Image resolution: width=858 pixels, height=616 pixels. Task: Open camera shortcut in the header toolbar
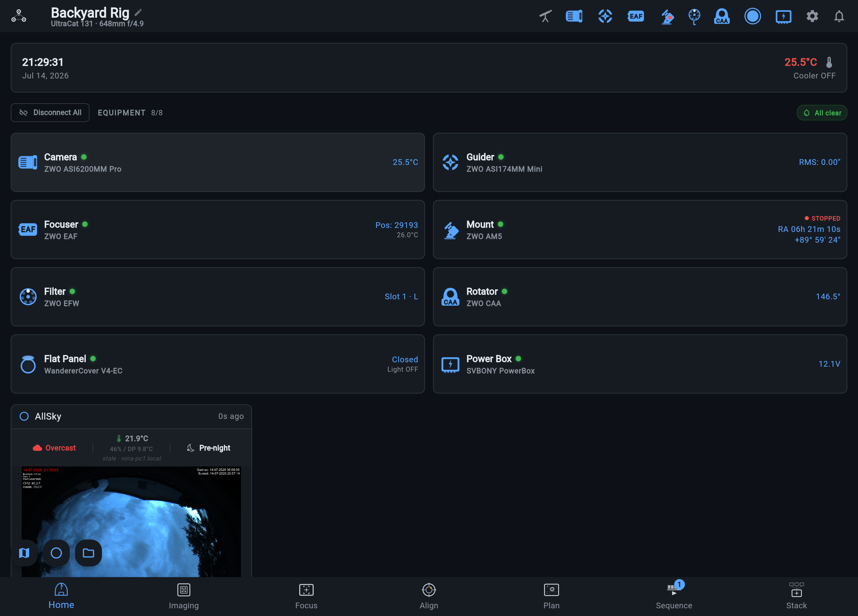pos(574,16)
